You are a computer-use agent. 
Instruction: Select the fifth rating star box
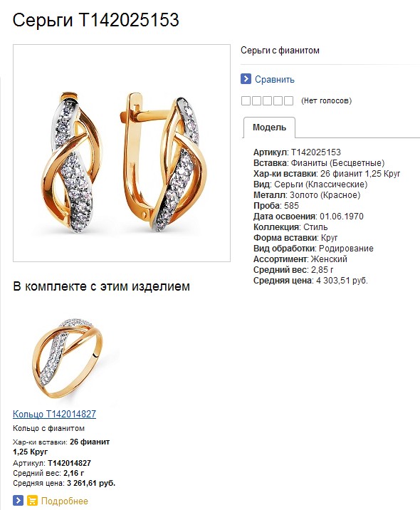pos(289,101)
